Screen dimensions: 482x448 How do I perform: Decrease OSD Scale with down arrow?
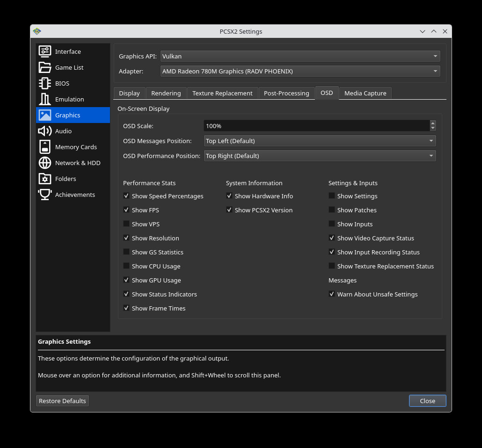pyautogui.click(x=433, y=128)
